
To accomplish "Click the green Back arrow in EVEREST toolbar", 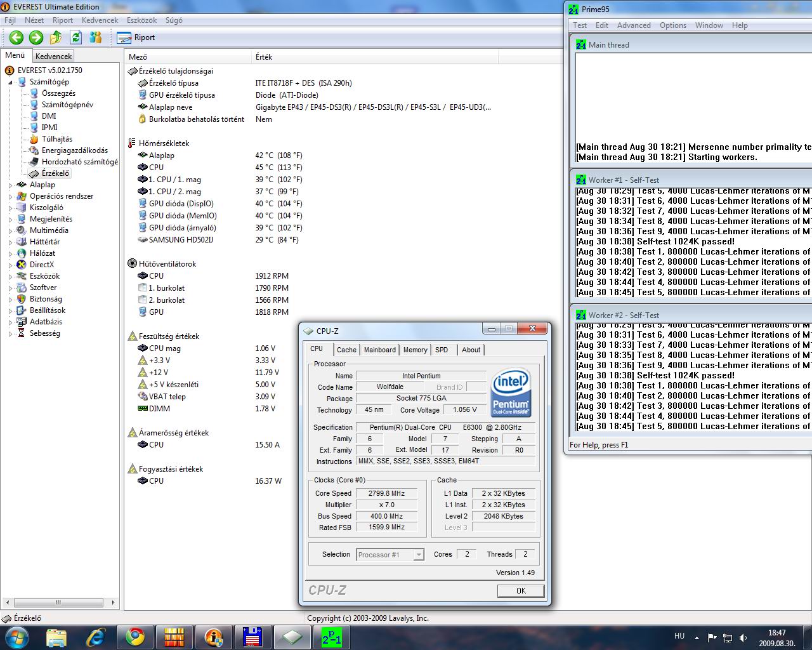I will point(16,37).
